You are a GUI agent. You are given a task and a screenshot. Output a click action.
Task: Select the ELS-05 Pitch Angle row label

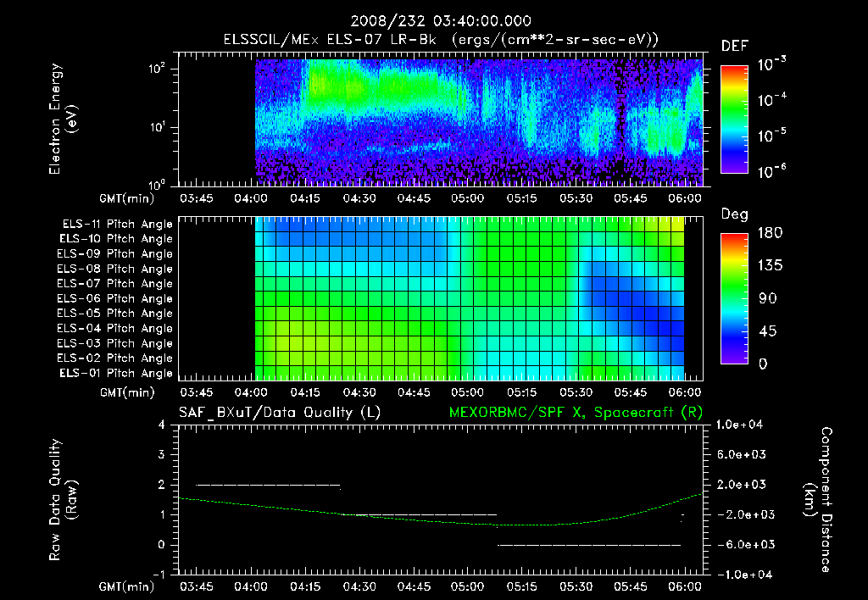click(114, 314)
